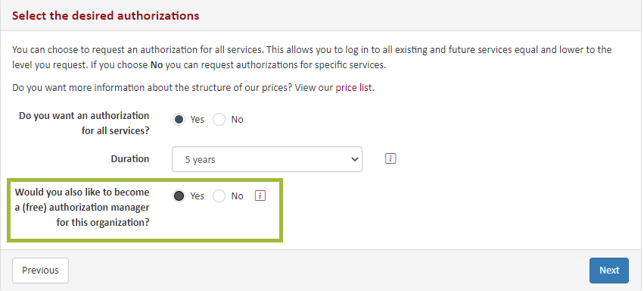
Task: Open info icon next to authorization manager question
Action: point(260,196)
